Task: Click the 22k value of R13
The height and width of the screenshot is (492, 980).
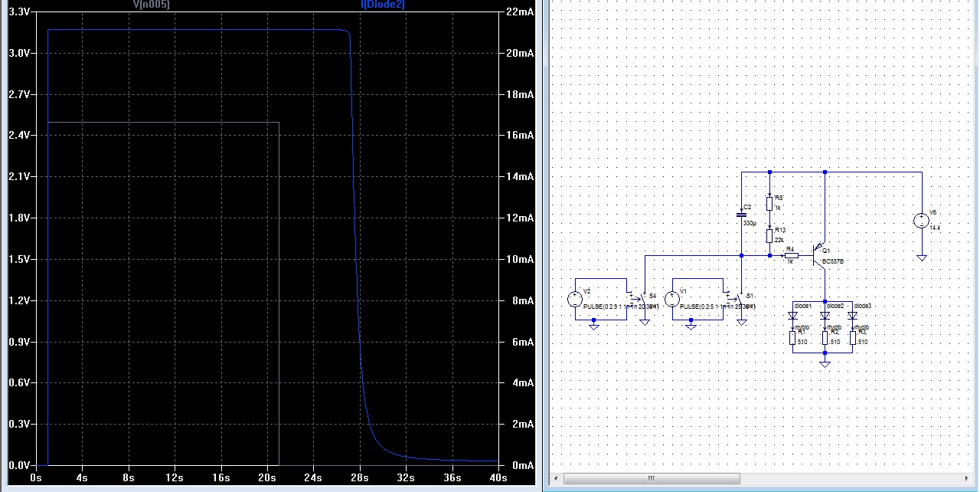Action: pyautogui.click(x=779, y=240)
